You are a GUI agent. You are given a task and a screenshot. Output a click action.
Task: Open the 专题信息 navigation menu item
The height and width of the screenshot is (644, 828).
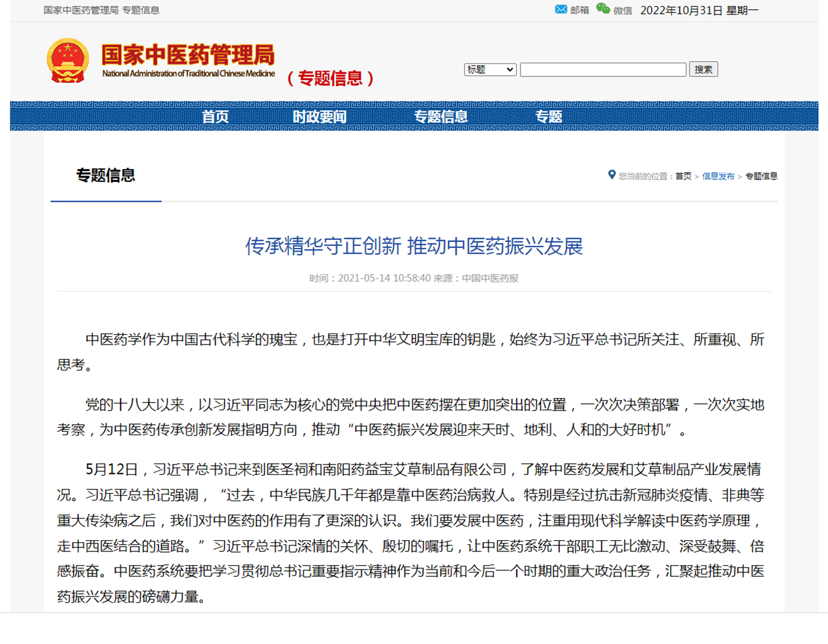click(440, 117)
